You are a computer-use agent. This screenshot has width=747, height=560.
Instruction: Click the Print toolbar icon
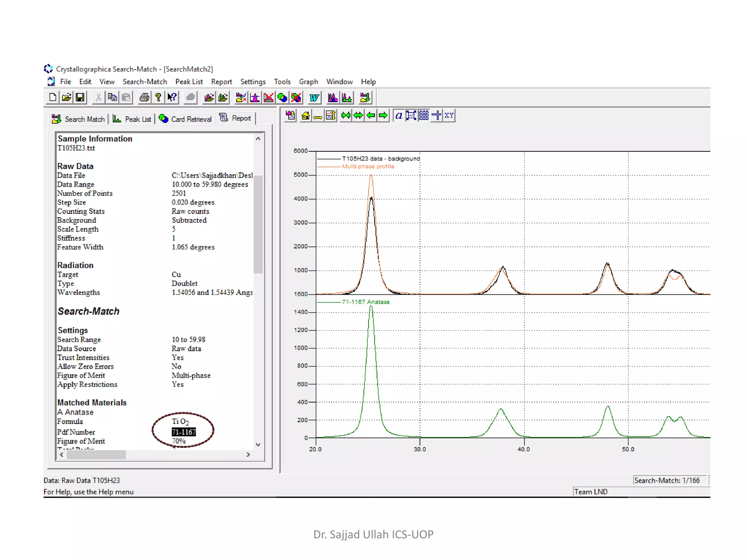(144, 97)
